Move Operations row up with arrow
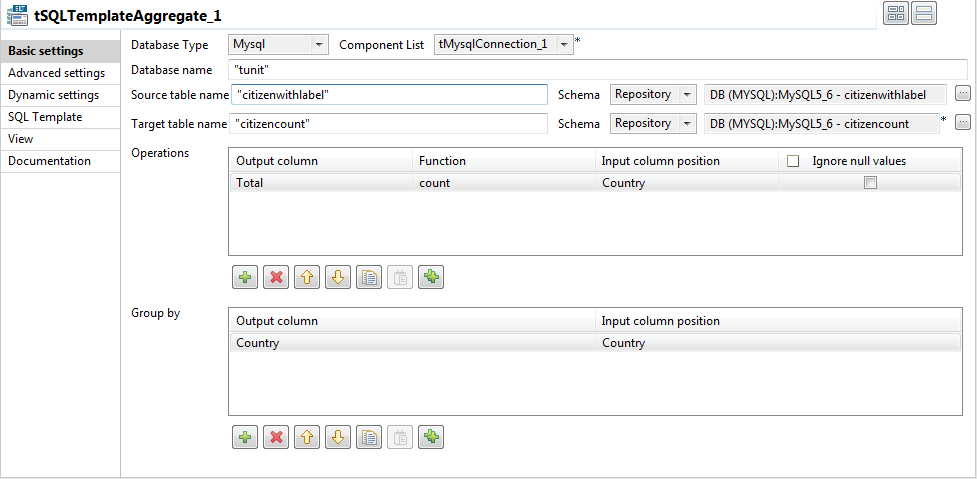This screenshot has height=479, width=977. click(x=307, y=277)
